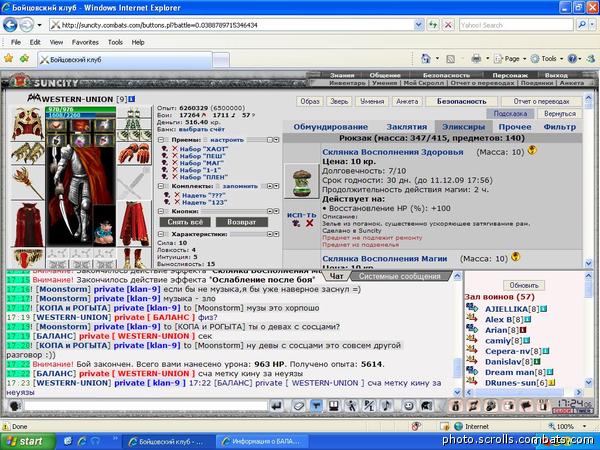The image size is (600, 450).
Task: Click the Снять всё button
Action: (185, 222)
